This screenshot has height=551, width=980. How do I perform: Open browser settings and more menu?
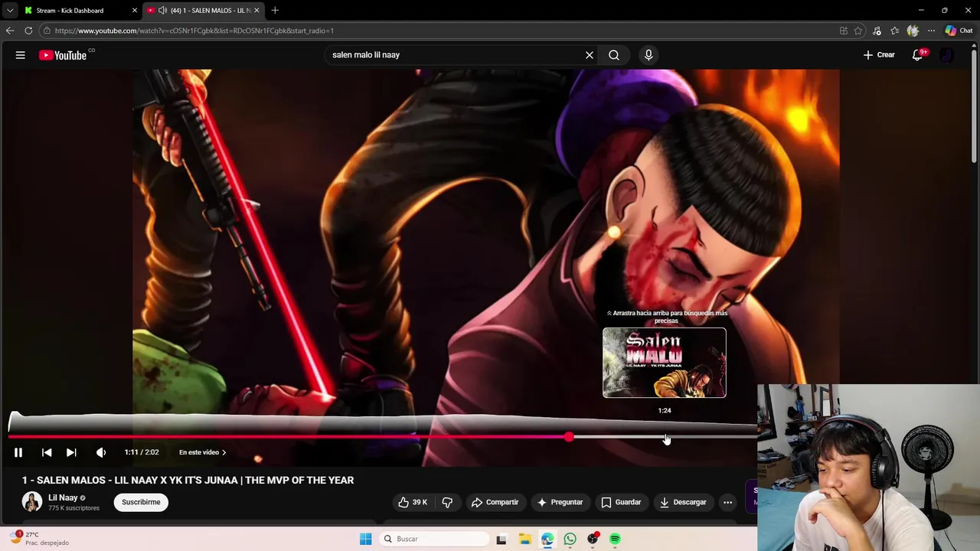[931, 31]
